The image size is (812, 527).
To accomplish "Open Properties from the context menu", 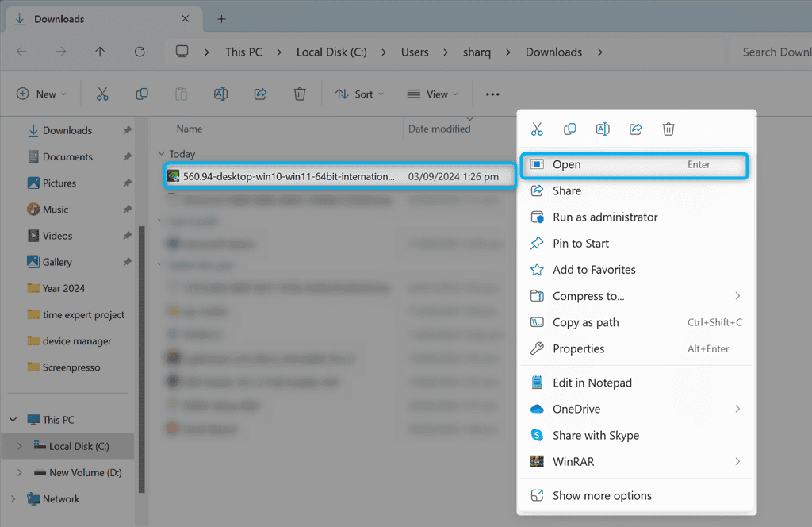I will coord(634,348).
